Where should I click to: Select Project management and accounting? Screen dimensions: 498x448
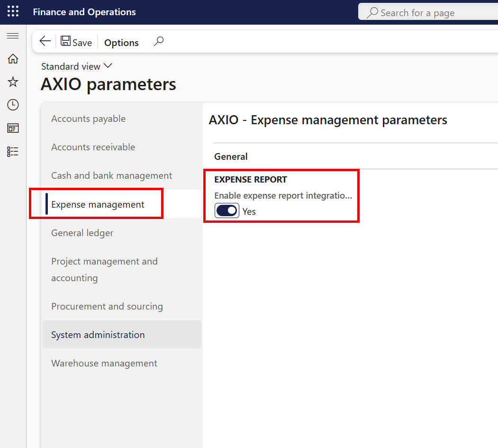pos(104,269)
